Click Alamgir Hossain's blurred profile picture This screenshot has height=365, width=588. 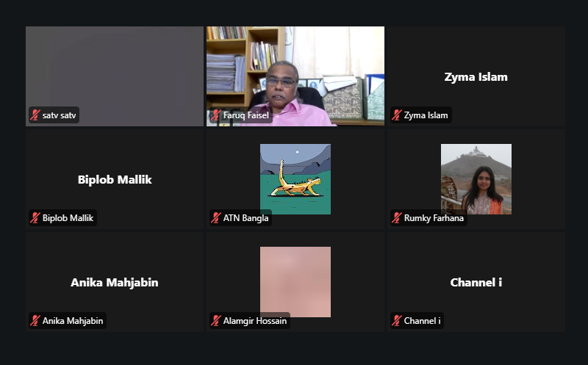[295, 282]
